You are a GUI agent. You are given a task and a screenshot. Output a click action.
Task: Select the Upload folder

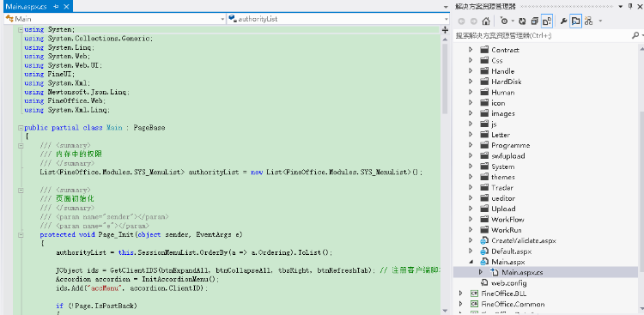click(x=503, y=209)
